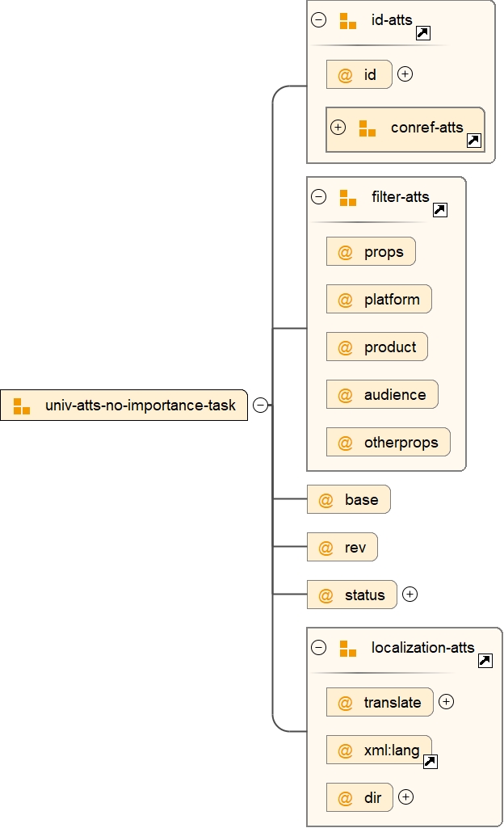Click the @ icon of audience attribute
Image resolution: width=504 pixels, height=828 pixels.
pyautogui.click(x=345, y=395)
